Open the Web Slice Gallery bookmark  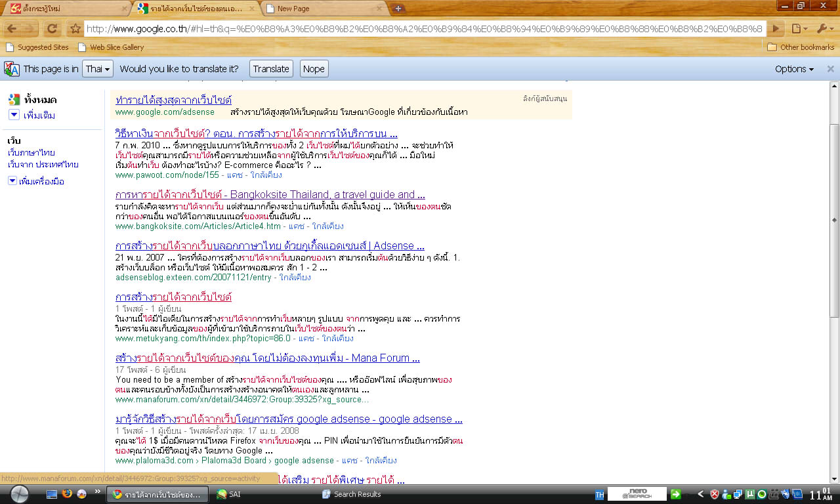click(x=111, y=47)
